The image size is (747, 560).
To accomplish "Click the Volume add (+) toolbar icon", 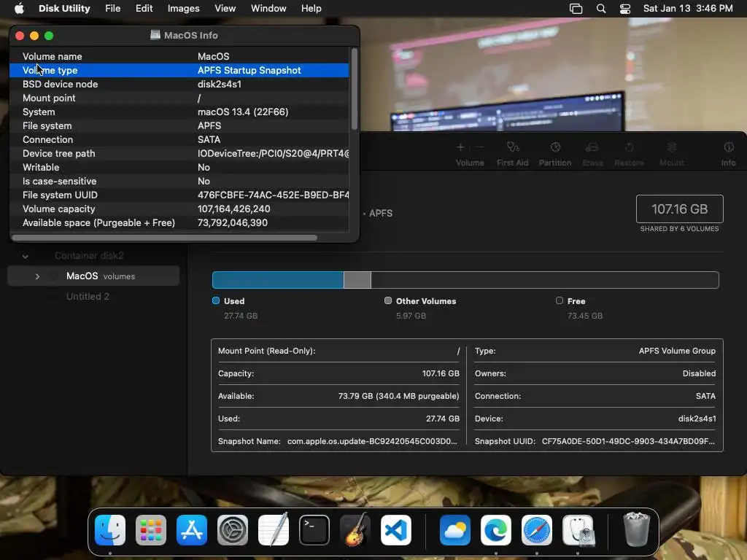I will pos(460,147).
